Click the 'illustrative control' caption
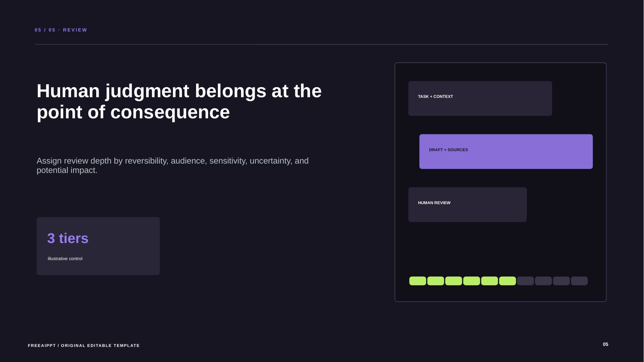 65,258
